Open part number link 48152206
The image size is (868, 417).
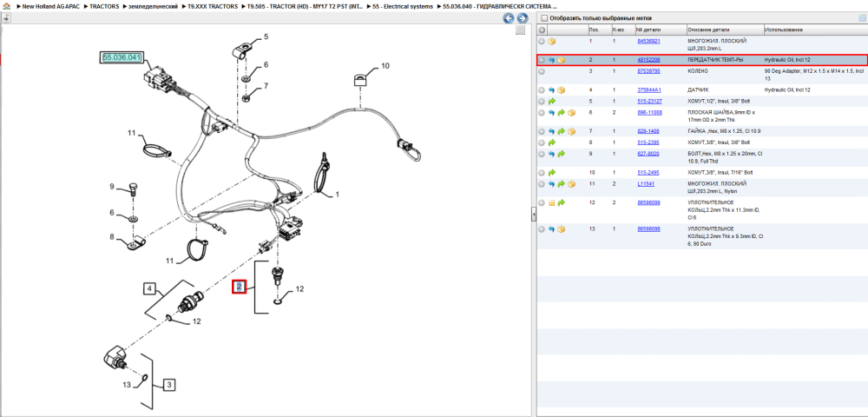coord(648,60)
